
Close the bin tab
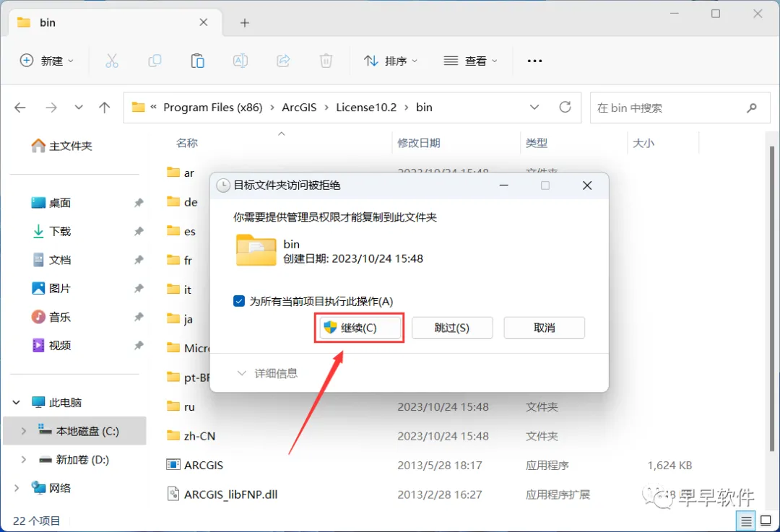[204, 22]
